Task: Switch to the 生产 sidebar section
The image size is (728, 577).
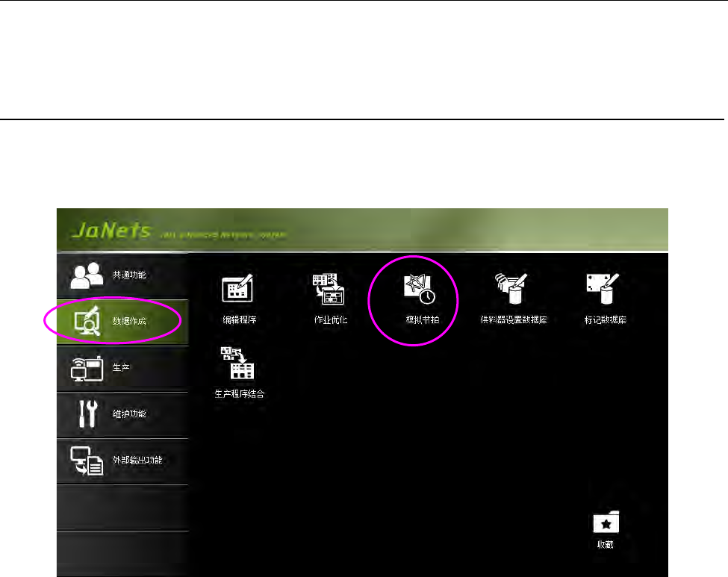Action: click(122, 368)
